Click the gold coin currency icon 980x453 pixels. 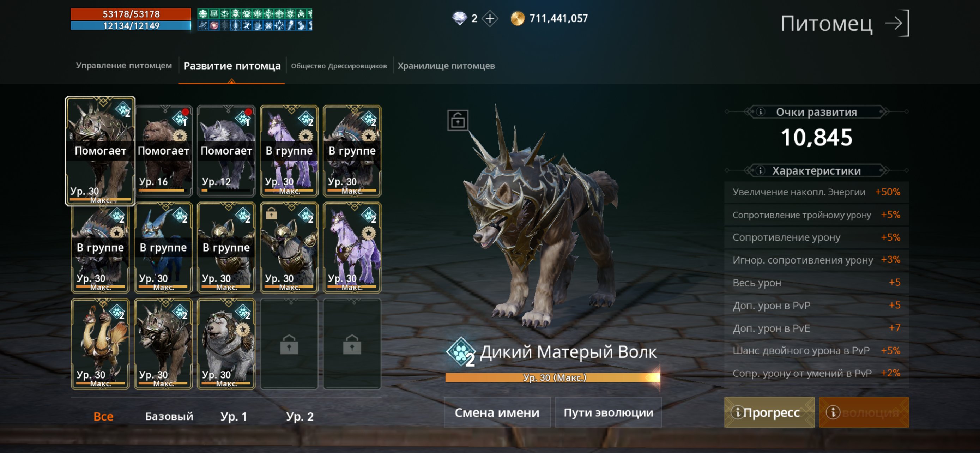pos(518,19)
